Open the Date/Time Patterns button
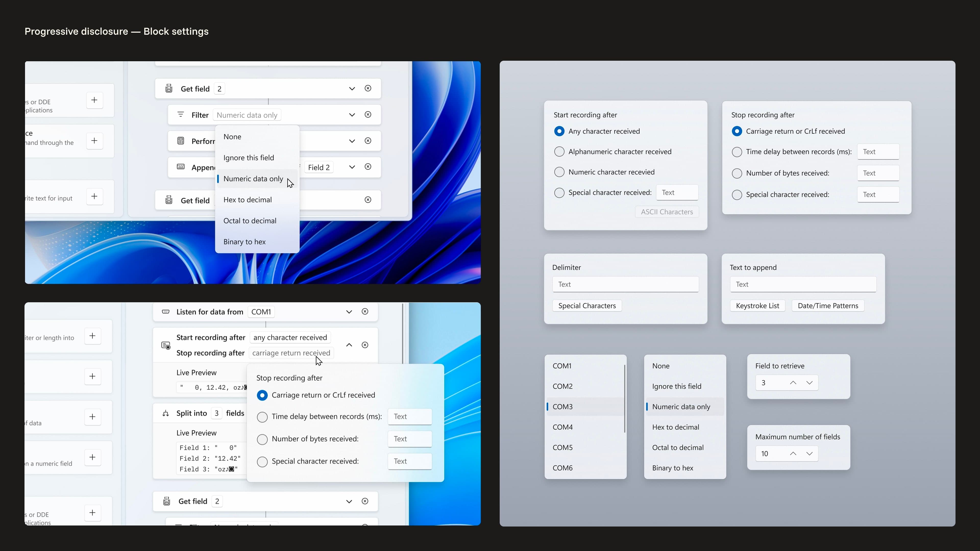Viewport: 980px width, 551px height. pyautogui.click(x=828, y=306)
